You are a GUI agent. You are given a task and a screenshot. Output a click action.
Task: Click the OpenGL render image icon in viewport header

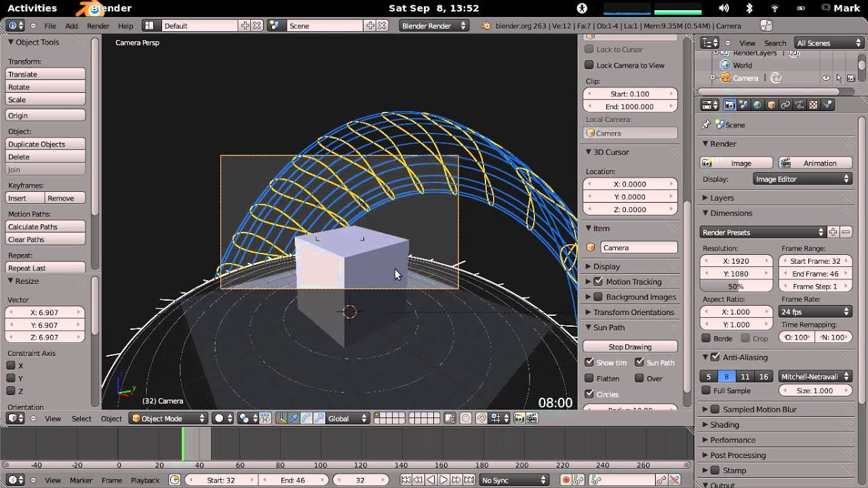pyautogui.click(x=520, y=418)
